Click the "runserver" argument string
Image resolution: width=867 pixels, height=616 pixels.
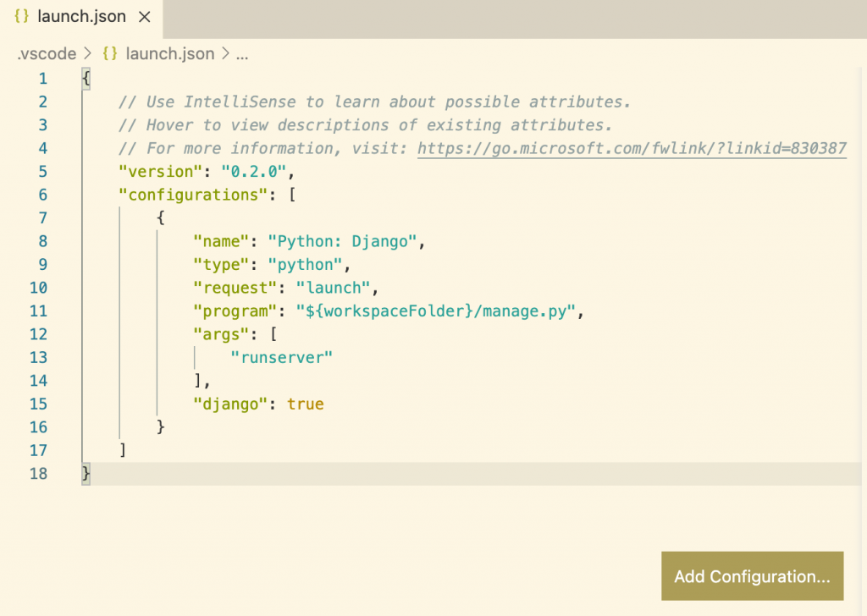point(282,357)
